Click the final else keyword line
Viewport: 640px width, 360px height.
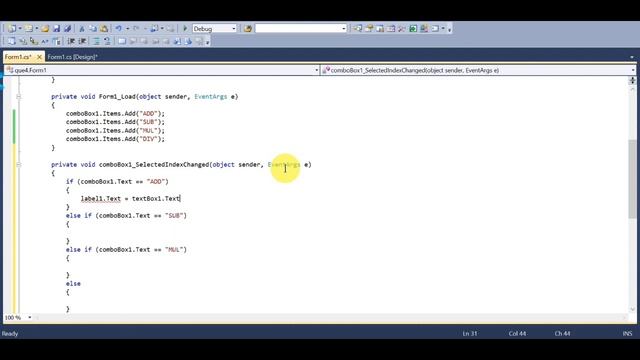pos(73,284)
